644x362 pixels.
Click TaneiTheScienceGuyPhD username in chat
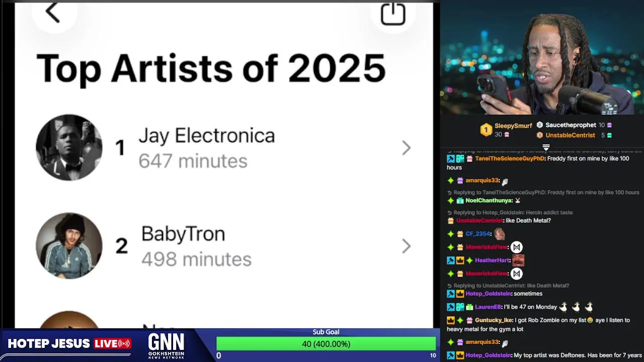pyautogui.click(x=510, y=158)
